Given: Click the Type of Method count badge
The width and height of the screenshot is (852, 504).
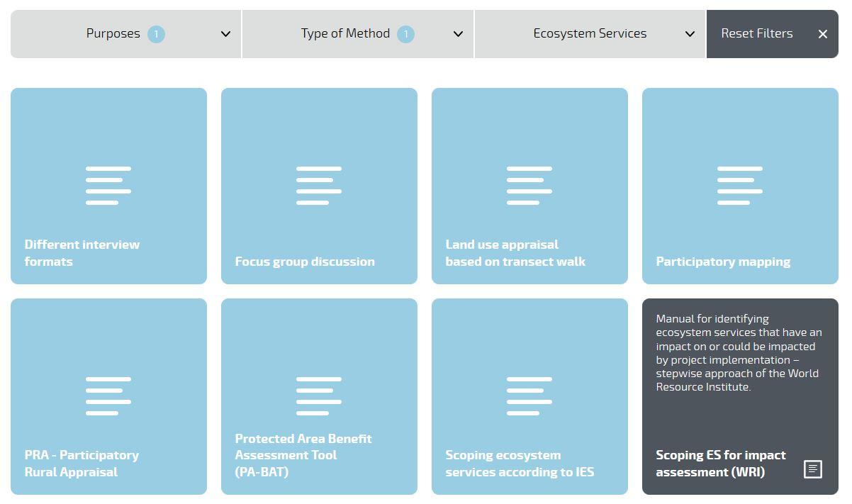Looking at the screenshot, I should tap(405, 34).
